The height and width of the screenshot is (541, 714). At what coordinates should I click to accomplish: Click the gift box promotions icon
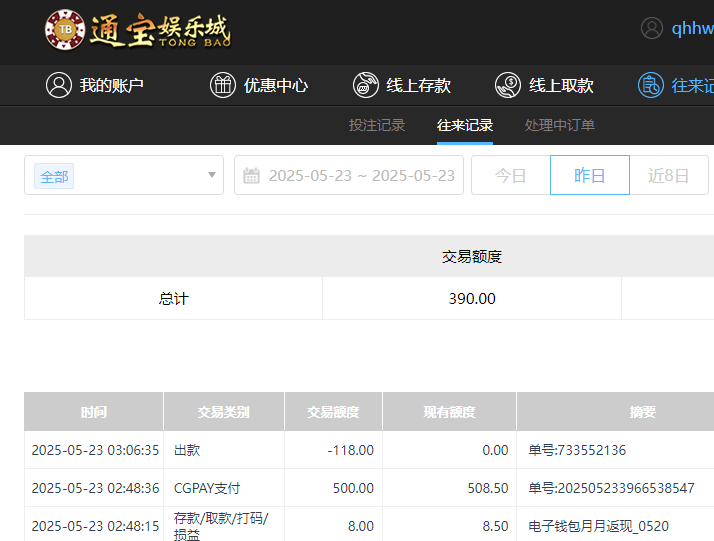(x=222, y=85)
